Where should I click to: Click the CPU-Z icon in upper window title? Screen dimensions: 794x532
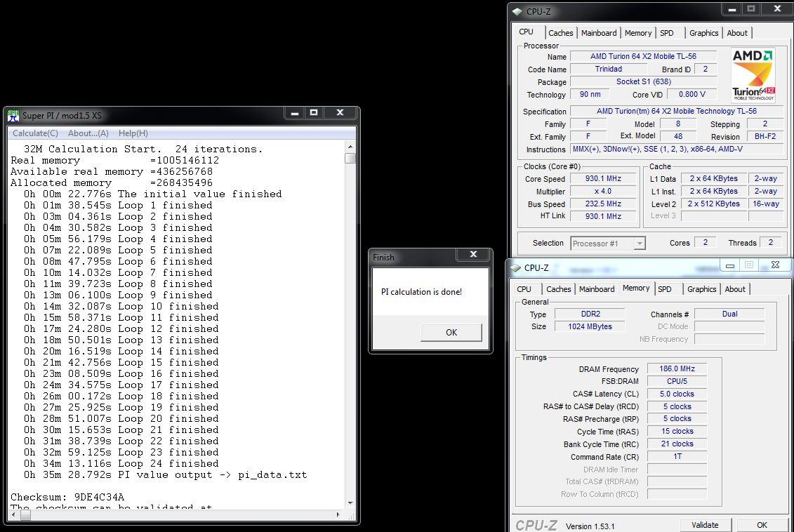point(517,11)
